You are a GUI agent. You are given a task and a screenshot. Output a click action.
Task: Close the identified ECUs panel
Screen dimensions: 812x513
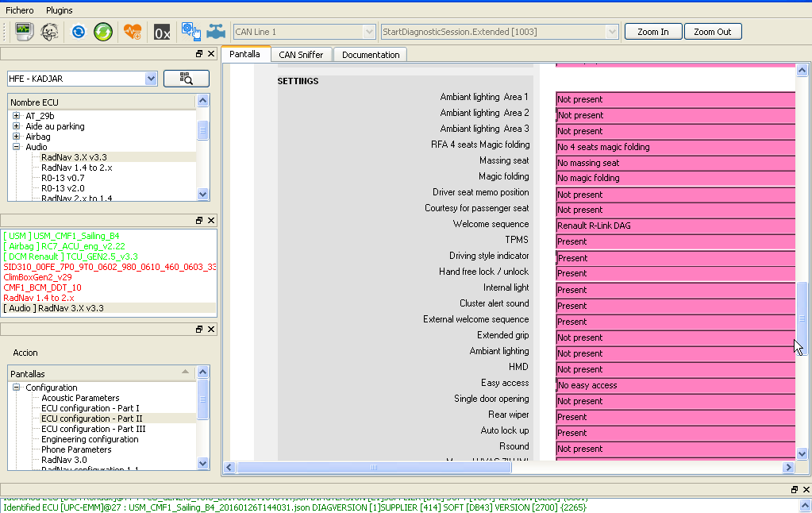[211, 220]
